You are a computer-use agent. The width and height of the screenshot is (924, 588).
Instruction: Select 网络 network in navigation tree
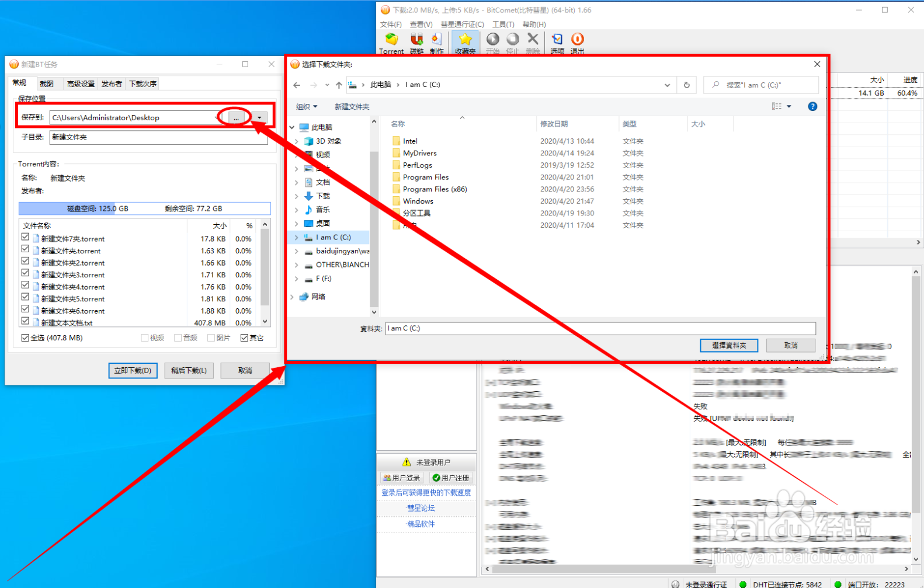318,297
